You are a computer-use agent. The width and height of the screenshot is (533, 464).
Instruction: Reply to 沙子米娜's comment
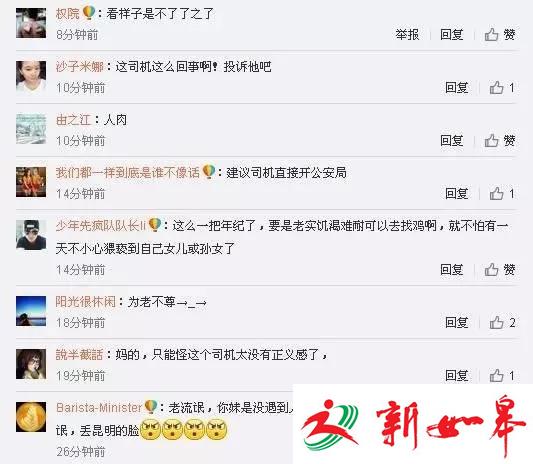457,88
